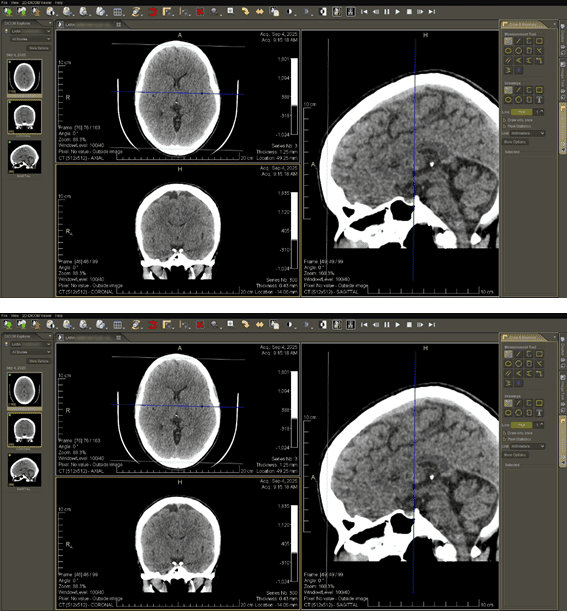Enable Draw only once checkbox in the lower viewer
The height and width of the screenshot is (611, 567).
[505, 433]
